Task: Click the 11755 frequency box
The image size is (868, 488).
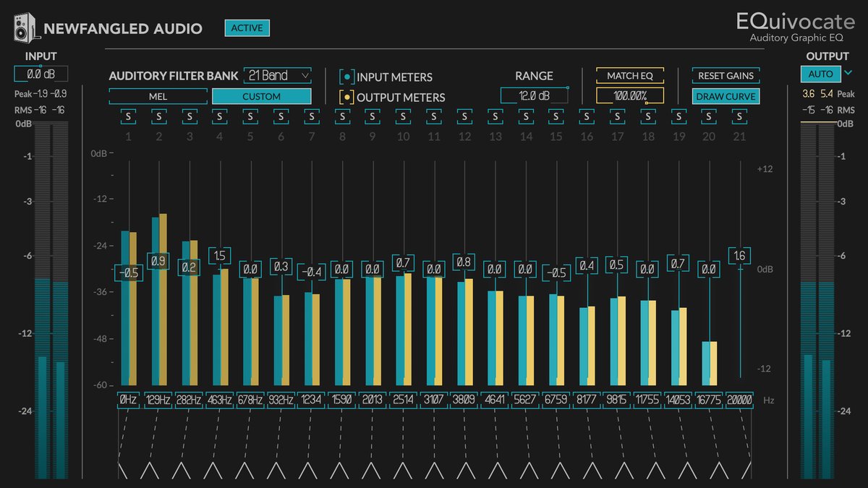Action: pyautogui.click(x=648, y=400)
